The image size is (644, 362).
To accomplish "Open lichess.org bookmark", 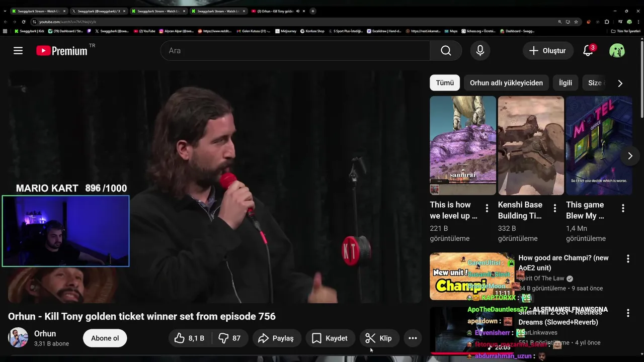I will (478, 31).
